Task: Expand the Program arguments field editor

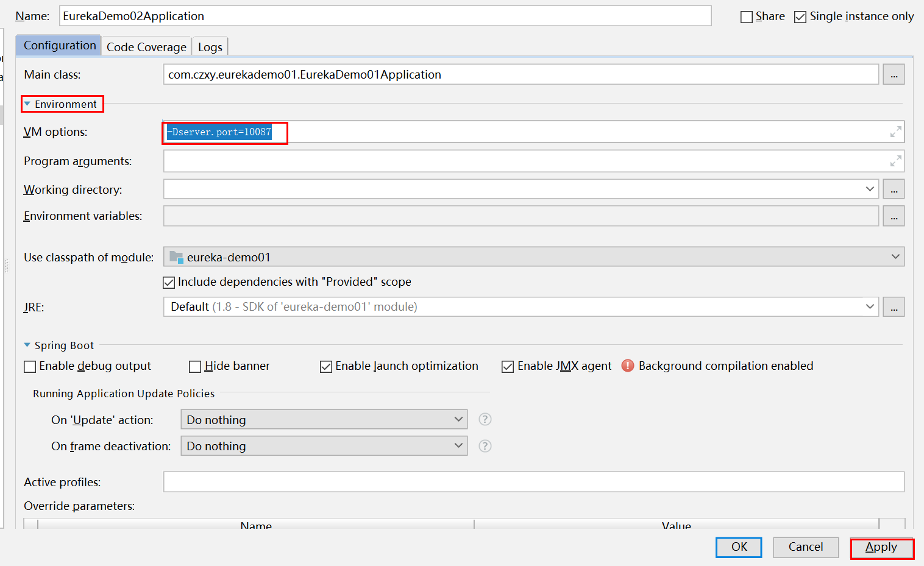Action: 895,161
